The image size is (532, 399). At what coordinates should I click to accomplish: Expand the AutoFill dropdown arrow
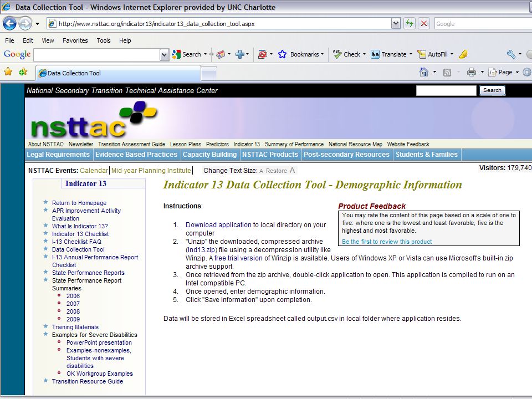pyautogui.click(x=452, y=54)
